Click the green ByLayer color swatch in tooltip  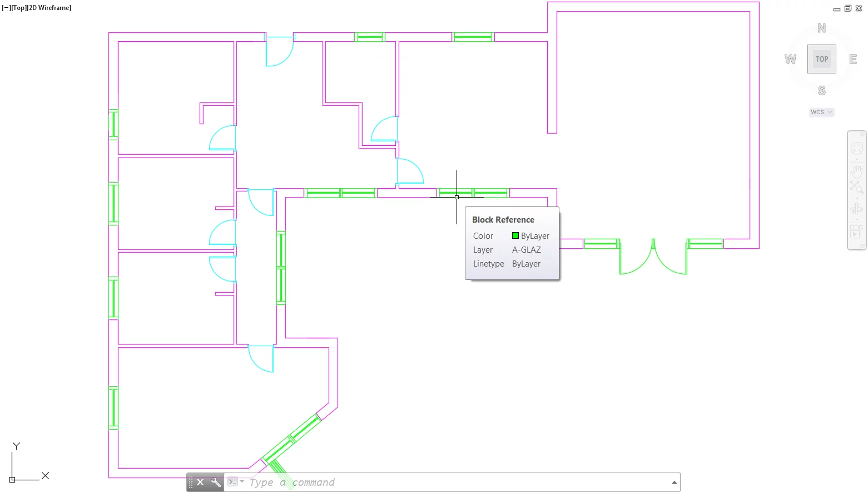(x=514, y=235)
